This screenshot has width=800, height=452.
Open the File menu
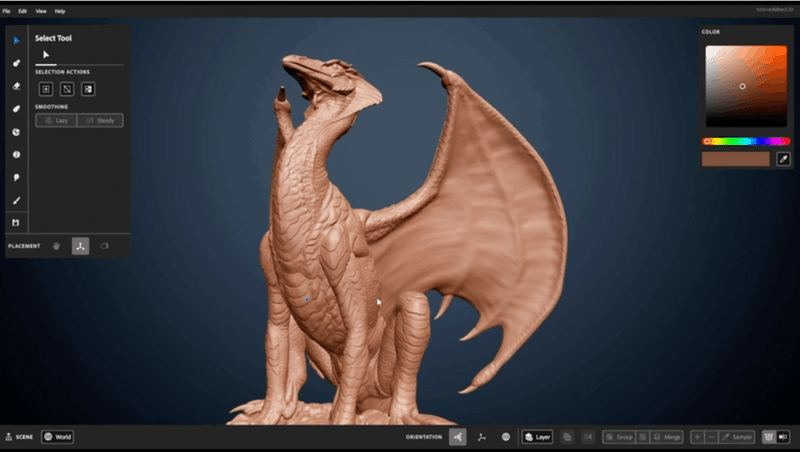[x=6, y=11]
